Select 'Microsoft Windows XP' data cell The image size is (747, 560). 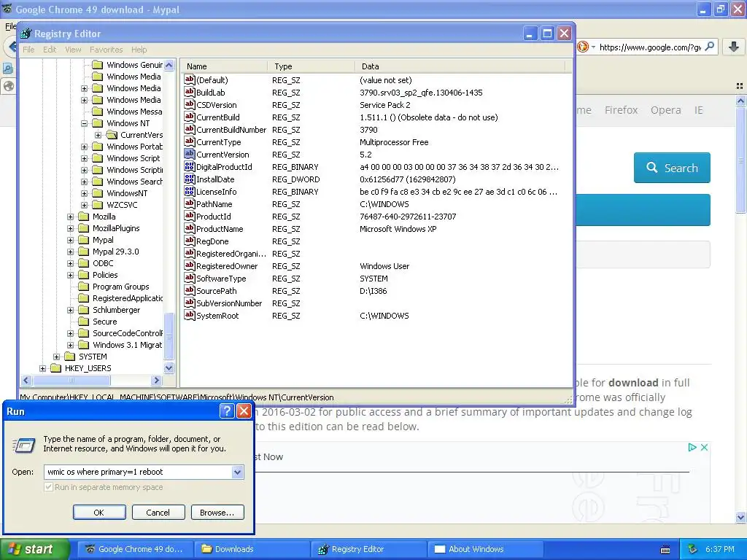click(398, 228)
